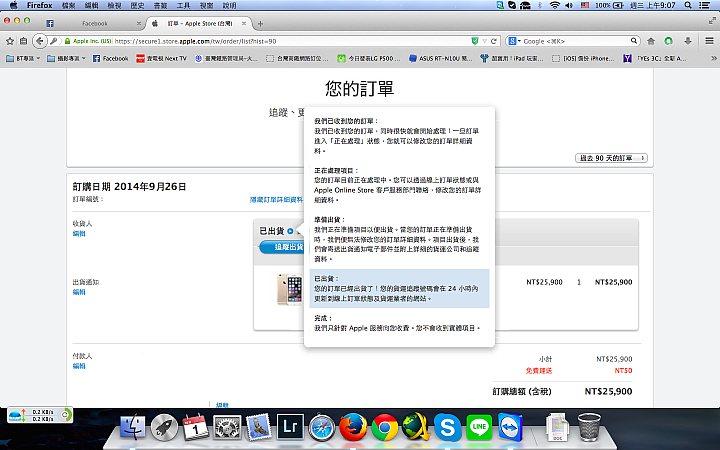This screenshot has width=720, height=450.
Task: Open the Firefox menu in menu bar
Action: (x=39, y=5)
